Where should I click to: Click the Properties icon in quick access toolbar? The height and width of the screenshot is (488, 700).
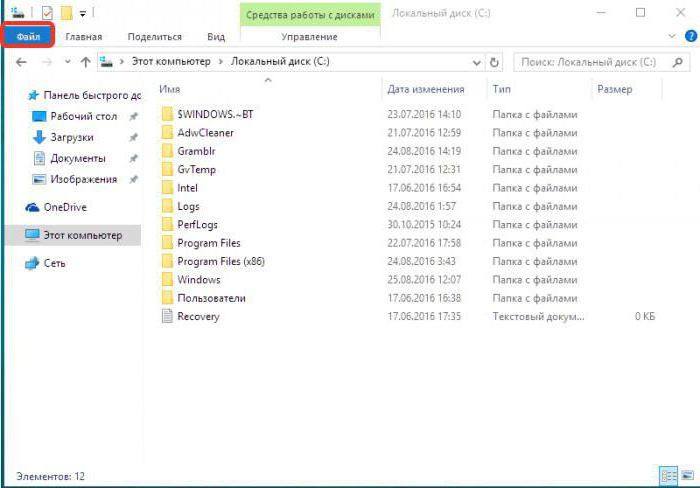[x=46, y=13]
